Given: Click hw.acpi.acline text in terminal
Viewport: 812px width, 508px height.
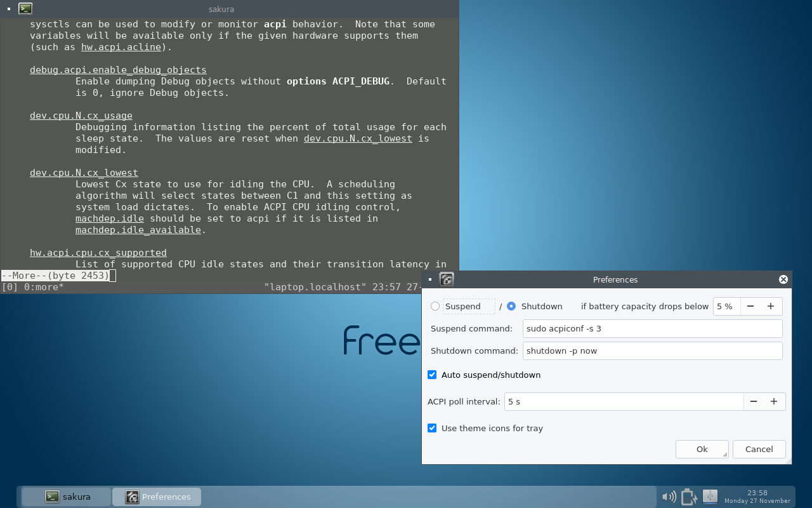Looking at the screenshot, I should click(121, 47).
